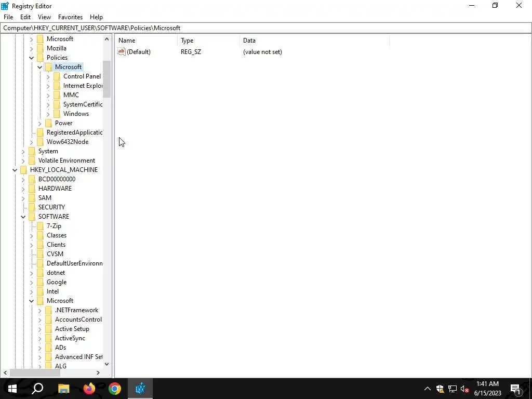Screen dimensions: 532x399
Task: Select the Google folder icon
Action: tap(41, 282)
